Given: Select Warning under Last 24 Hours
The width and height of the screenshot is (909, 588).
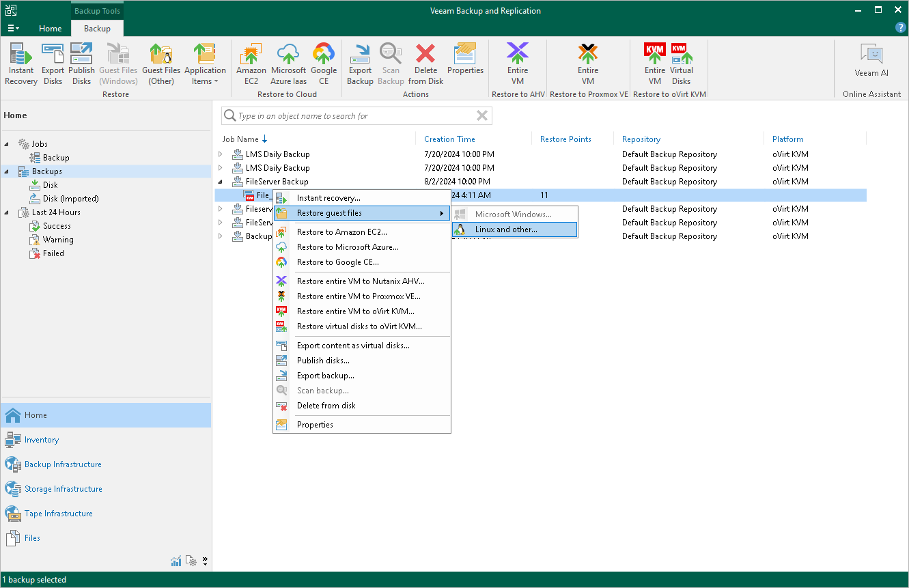Looking at the screenshot, I should pyautogui.click(x=58, y=240).
